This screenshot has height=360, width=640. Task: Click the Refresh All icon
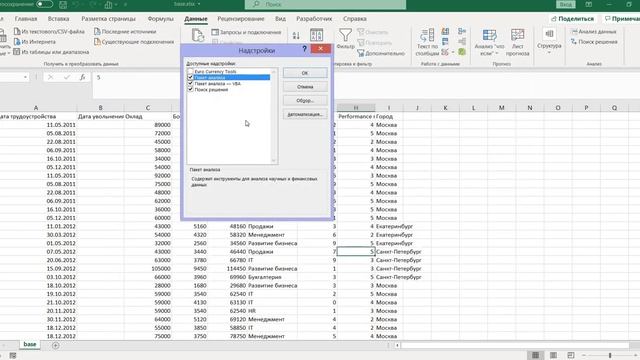point(198,36)
